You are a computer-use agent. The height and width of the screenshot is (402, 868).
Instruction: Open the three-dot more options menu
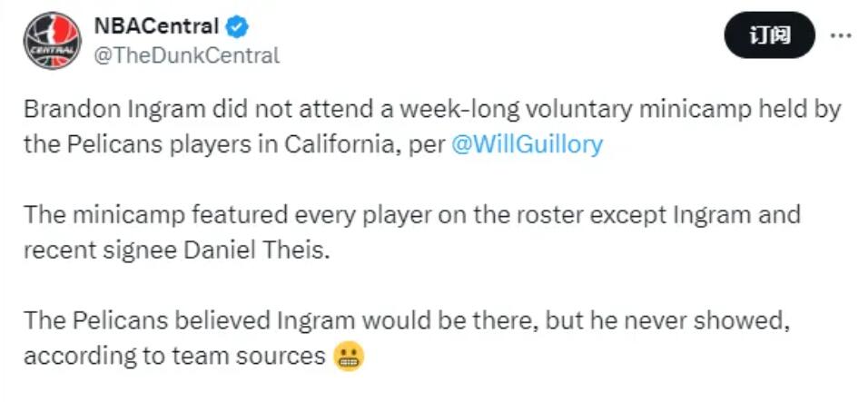842,35
